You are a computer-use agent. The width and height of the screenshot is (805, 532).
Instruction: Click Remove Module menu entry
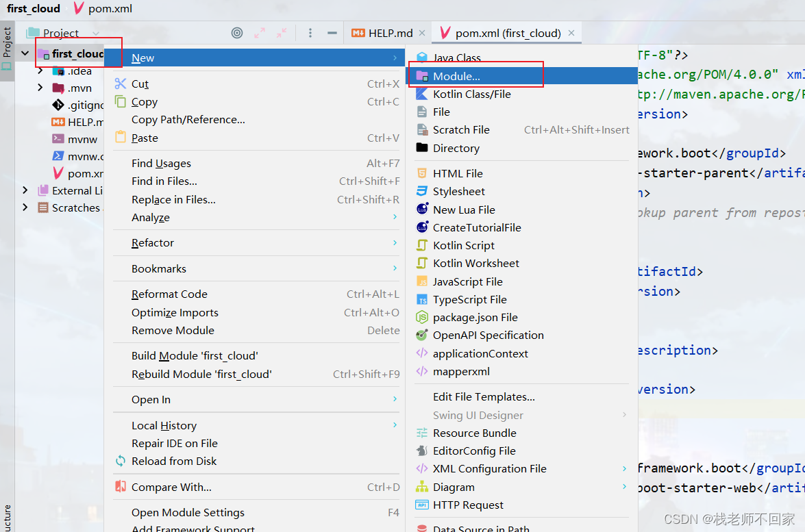click(x=256, y=331)
